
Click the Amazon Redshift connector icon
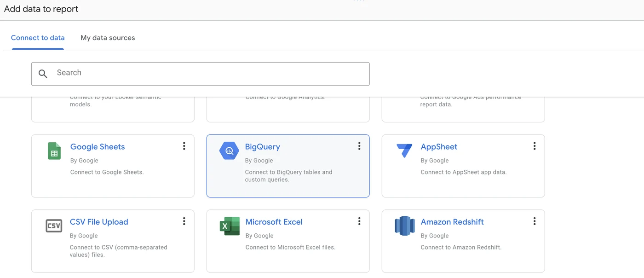point(404,226)
